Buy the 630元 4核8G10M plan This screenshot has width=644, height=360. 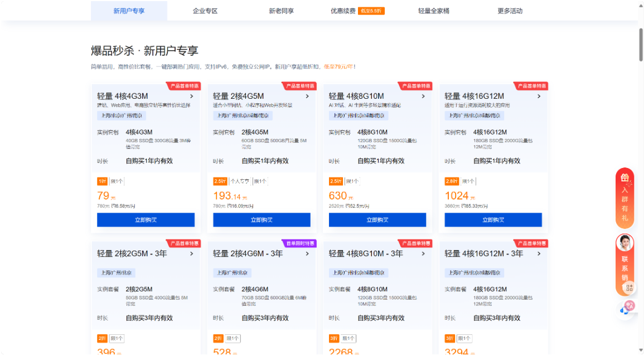[x=377, y=220]
